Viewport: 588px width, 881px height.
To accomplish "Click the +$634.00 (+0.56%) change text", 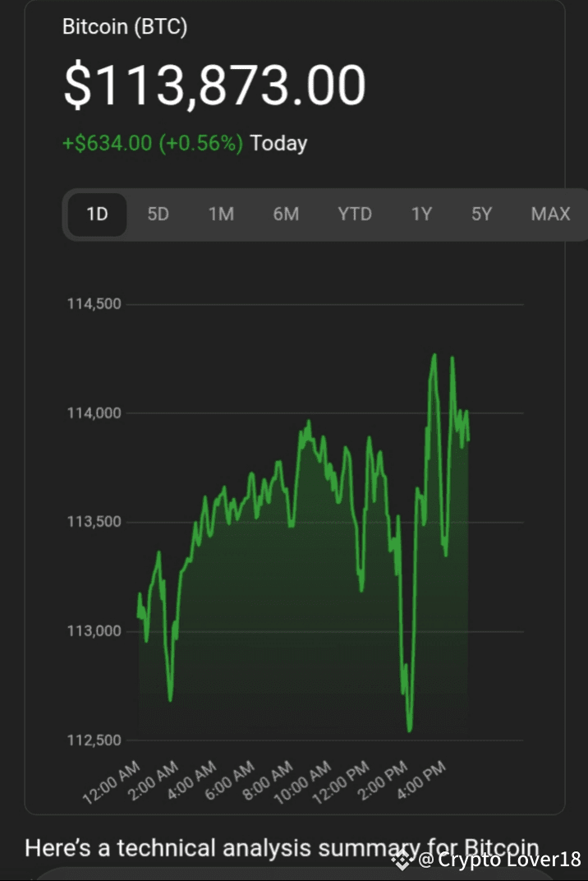I will click(153, 143).
